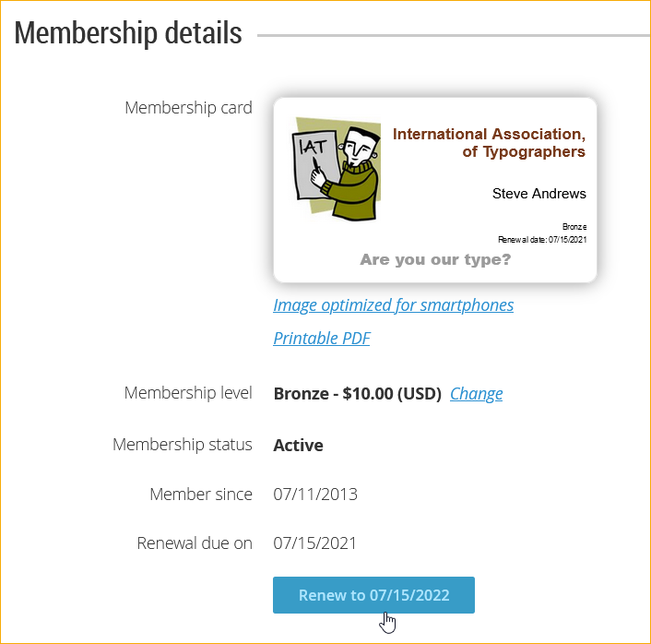
Task: Click the International Association of Typographers title
Action: (489, 142)
